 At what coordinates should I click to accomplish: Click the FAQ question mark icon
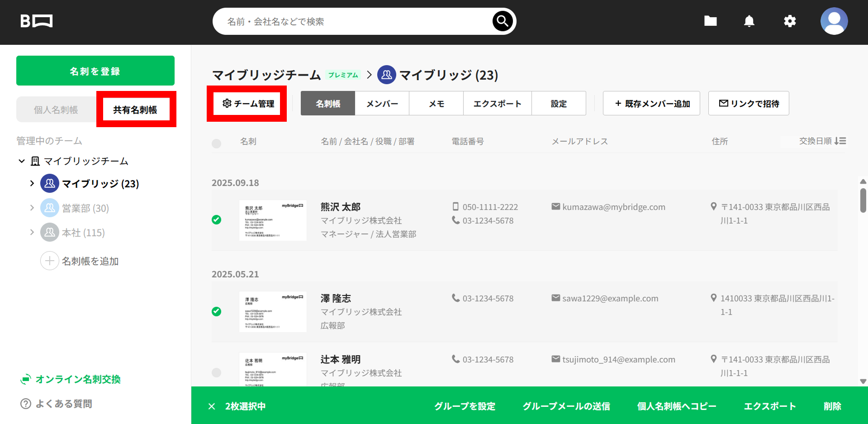pyautogui.click(x=26, y=404)
